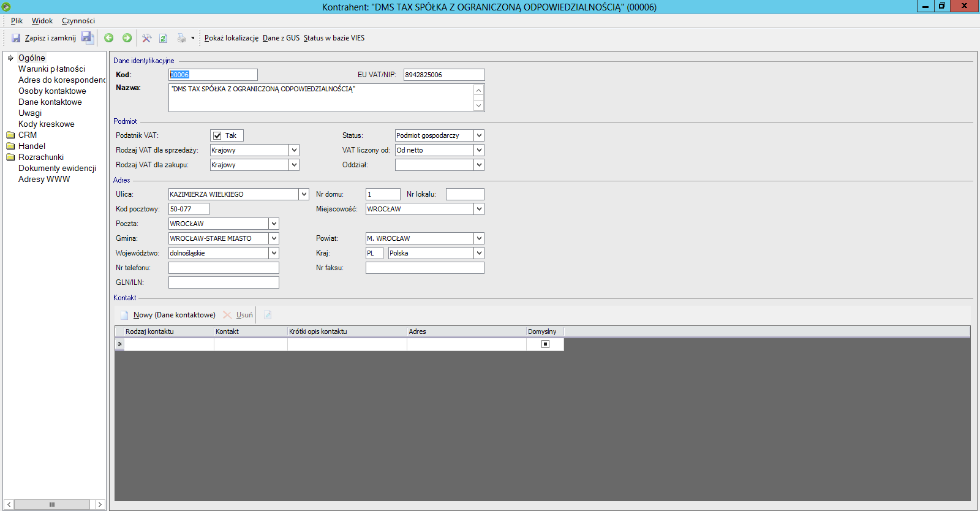
Task: Open the Rozrachunki folder icon
Action: click(x=10, y=157)
